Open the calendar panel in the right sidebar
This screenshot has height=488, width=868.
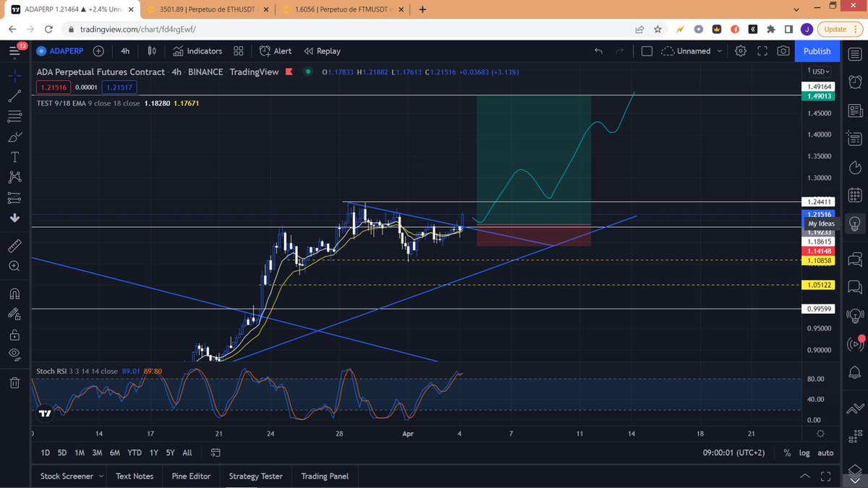pyautogui.click(x=854, y=195)
